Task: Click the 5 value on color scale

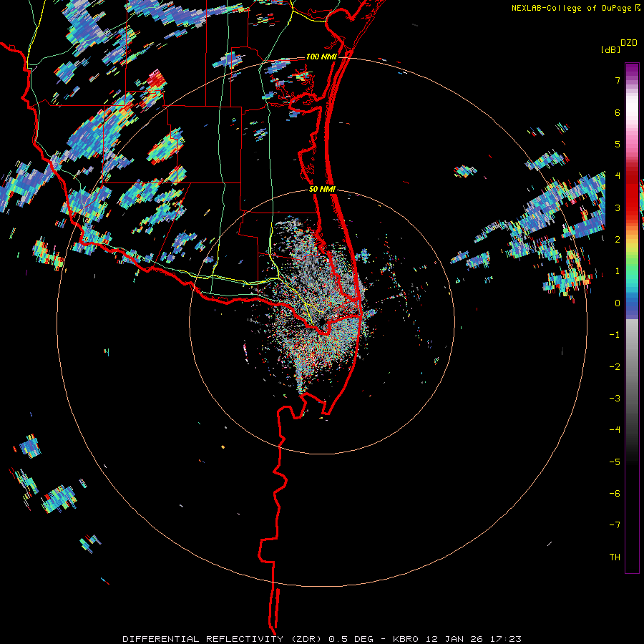Action: [x=618, y=144]
